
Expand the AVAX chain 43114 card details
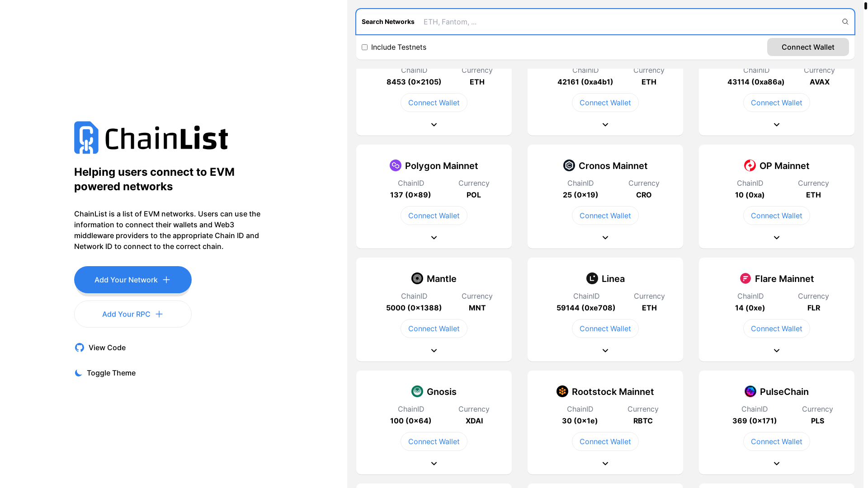pos(777,125)
